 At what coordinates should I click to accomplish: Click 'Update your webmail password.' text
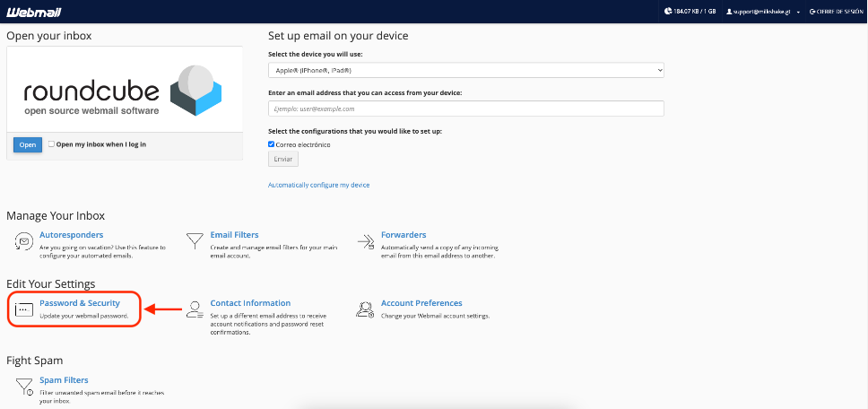coord(84,316)
